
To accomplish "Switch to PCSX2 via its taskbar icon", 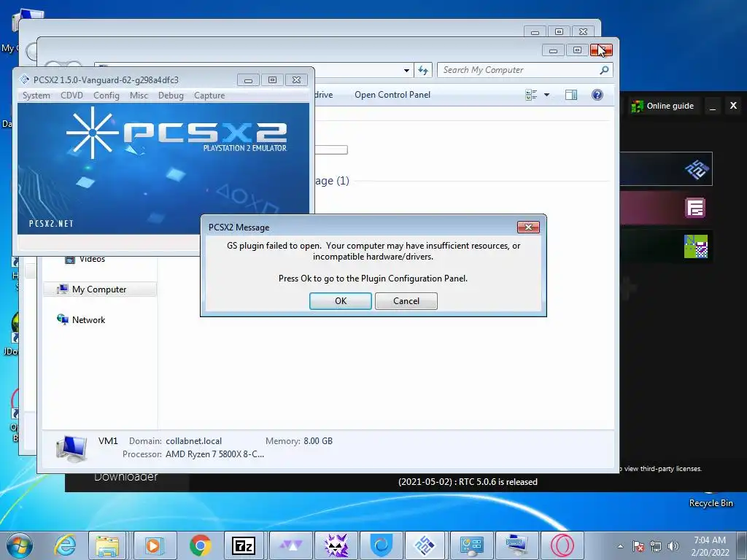I will pos(425,545).
